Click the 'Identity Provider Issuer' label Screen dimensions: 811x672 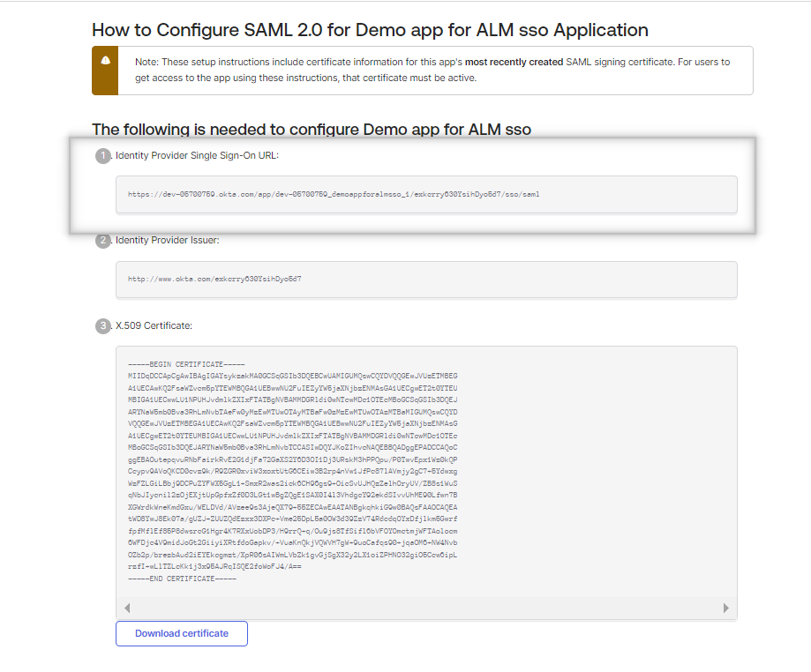click(167, 241)
